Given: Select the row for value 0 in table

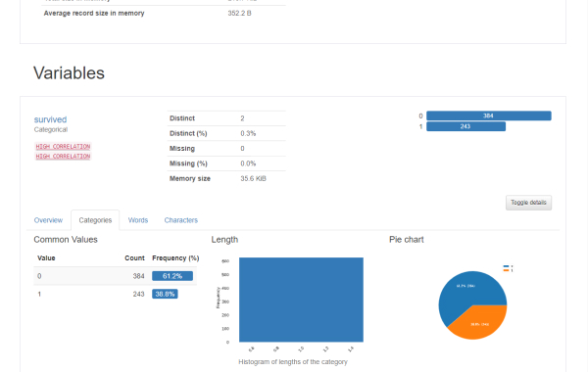Looking at the screenshot, I should coord(115,276).
